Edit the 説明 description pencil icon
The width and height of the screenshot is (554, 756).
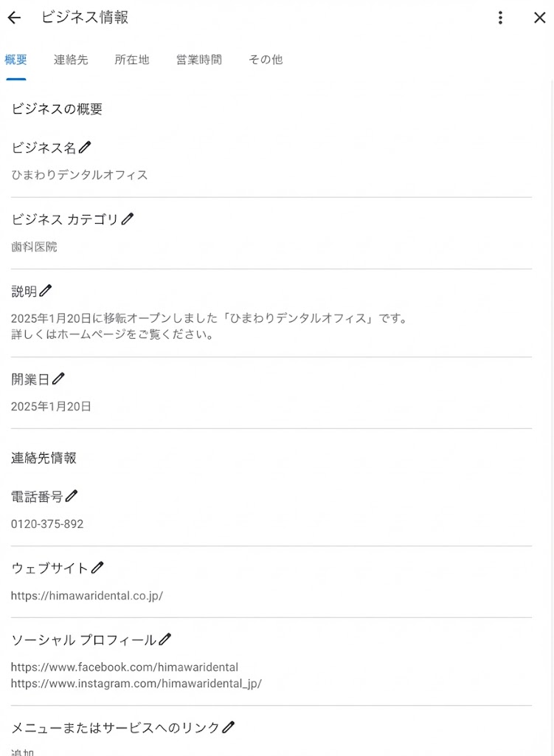pos(46,291)
